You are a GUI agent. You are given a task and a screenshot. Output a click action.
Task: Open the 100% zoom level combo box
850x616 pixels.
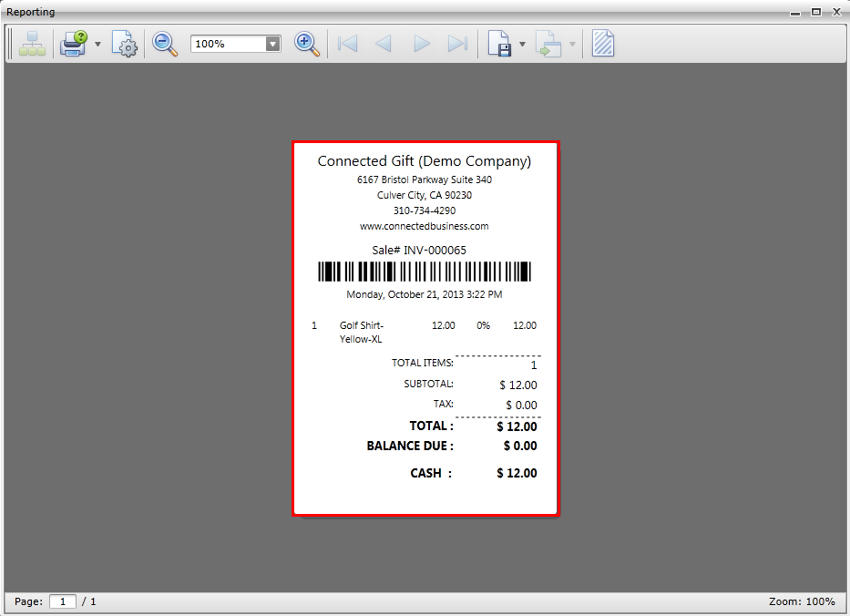pos(236,44)
